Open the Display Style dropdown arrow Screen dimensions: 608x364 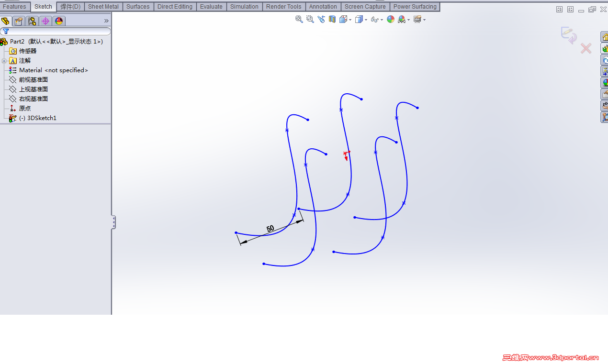(x=366, y=20)
